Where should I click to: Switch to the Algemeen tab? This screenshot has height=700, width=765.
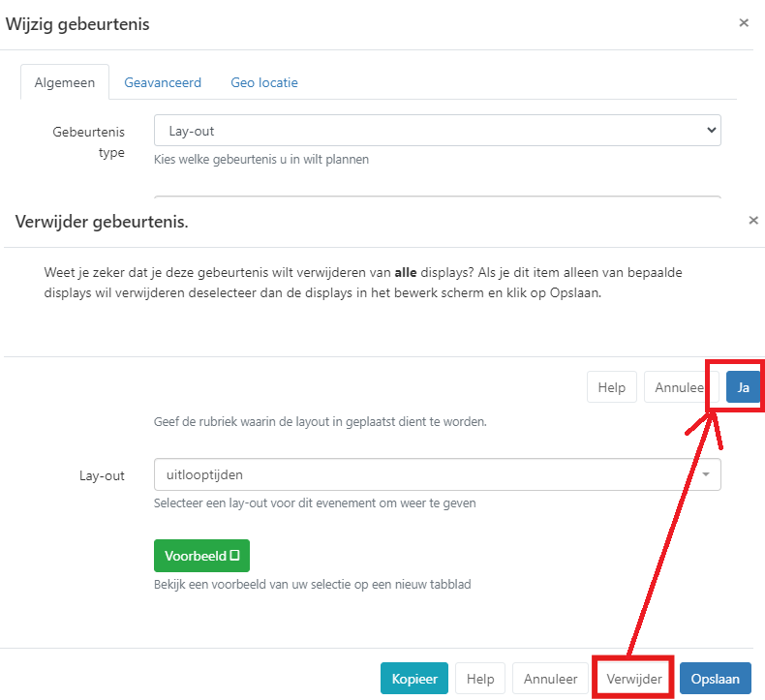pos(65,82)
